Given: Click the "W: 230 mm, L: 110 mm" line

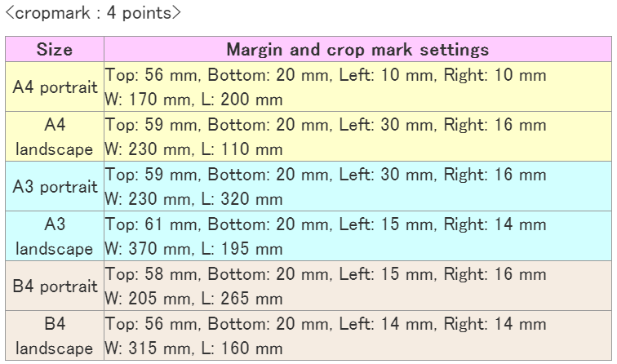Looking at the screenshot, I should [x=194, y=149].
